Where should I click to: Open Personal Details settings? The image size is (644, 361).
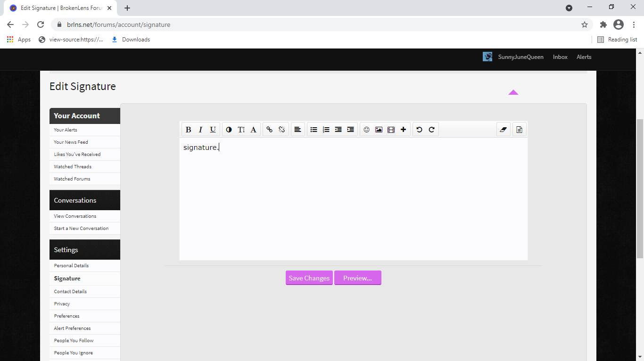pyautogui.click(x=85, y=266)
